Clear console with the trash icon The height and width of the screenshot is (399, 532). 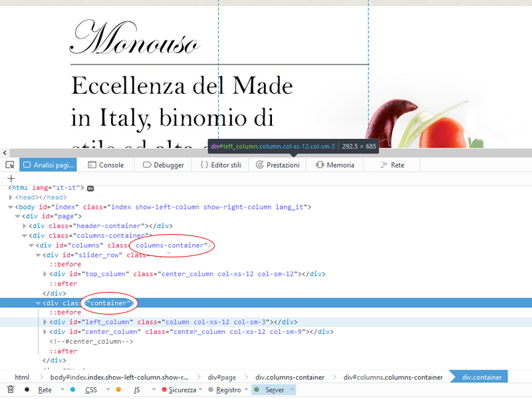[11, 390]
